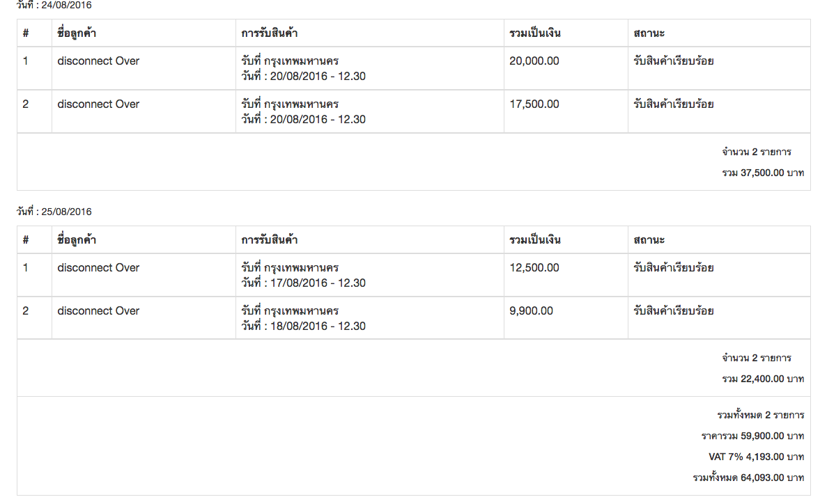
Task: Click the subtotal รวม 22,400.00 บาท
Action: tap(762, 379)
